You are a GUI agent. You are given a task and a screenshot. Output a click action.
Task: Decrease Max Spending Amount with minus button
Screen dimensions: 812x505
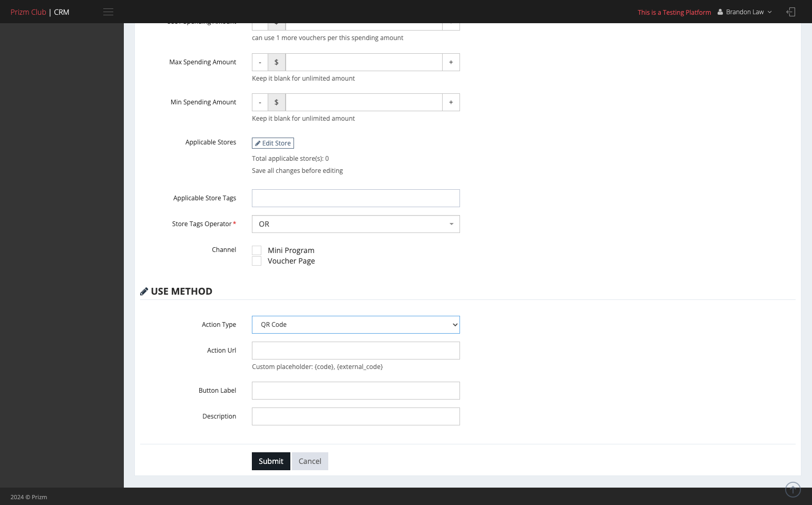[x=260, y=62]
